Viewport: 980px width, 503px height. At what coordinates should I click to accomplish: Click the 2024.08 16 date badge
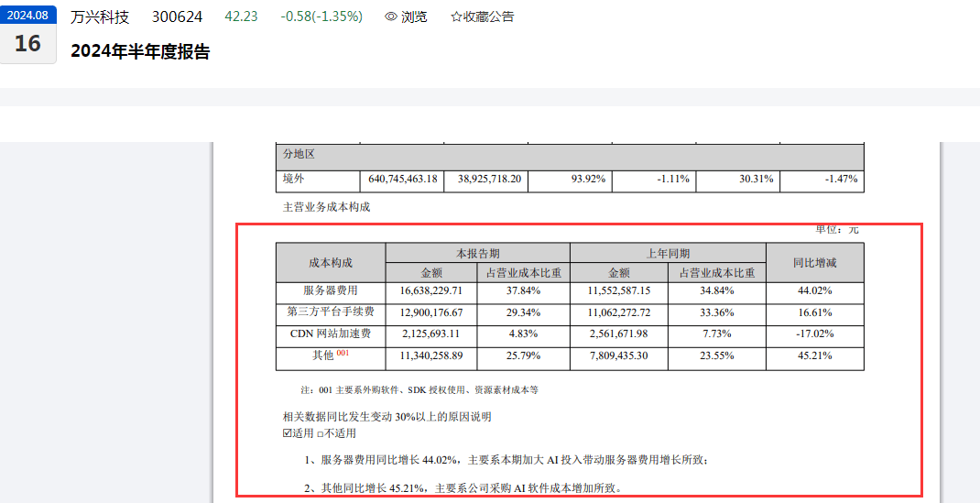pos(28,34)
